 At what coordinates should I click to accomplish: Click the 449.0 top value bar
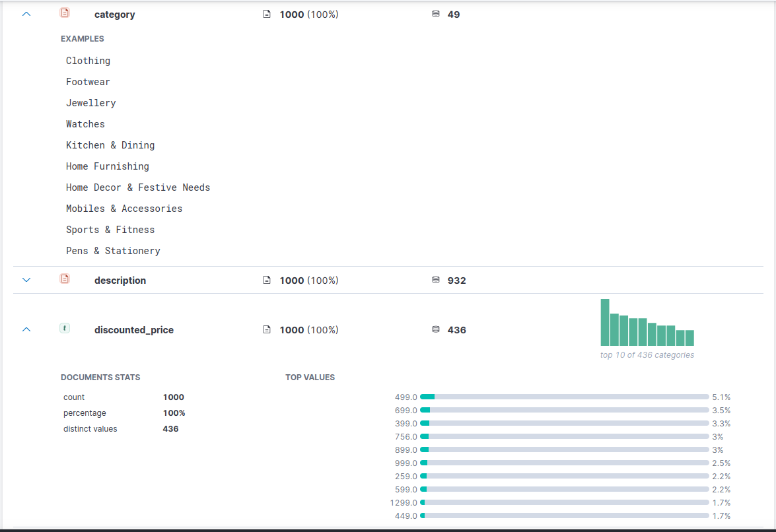tap(565, 515)
